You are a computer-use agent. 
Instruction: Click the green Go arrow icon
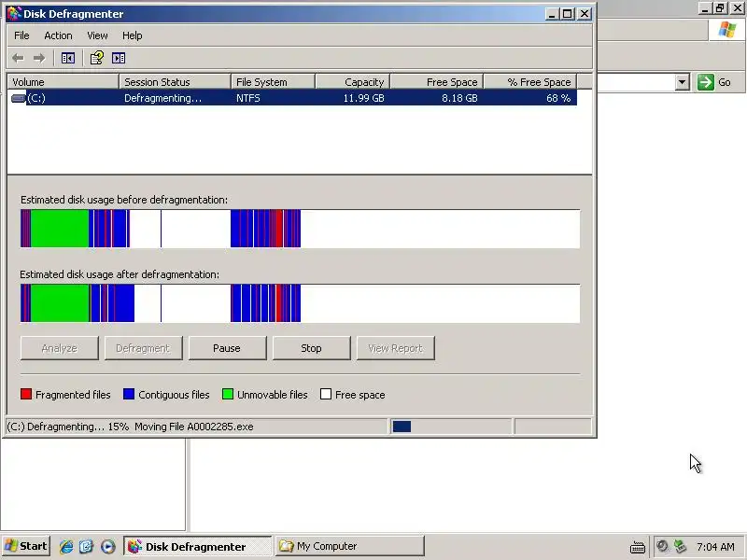pos(706,82)
